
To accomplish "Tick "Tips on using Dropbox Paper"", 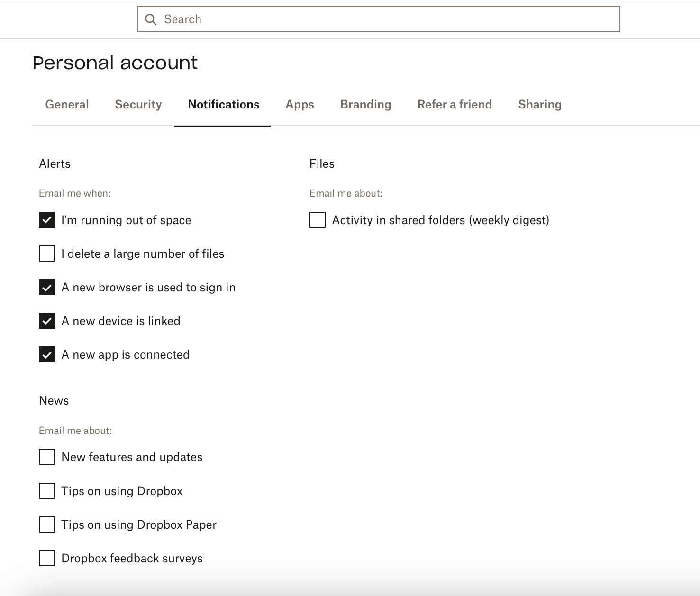I will click(x=47, y=524).
